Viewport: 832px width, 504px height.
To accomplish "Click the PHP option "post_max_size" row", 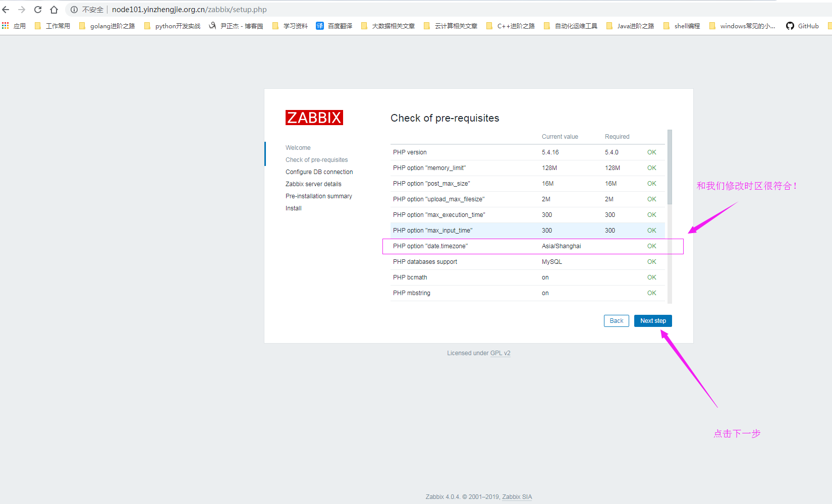I will (x=527, y=184).
